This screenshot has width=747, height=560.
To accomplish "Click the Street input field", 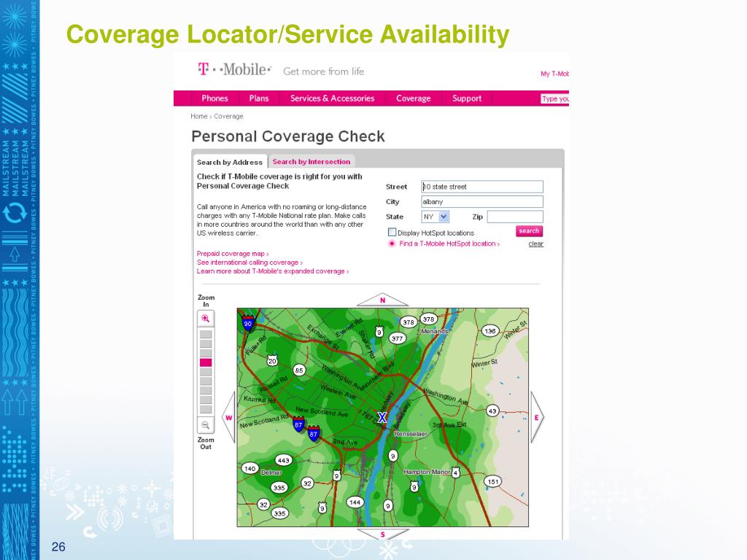I will (482, 187).
